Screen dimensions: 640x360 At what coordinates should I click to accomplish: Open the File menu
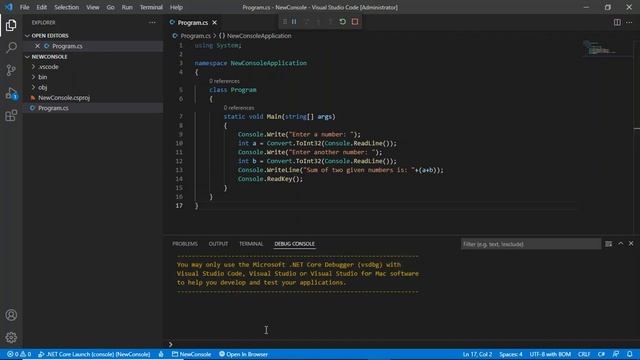click(24, 7)
